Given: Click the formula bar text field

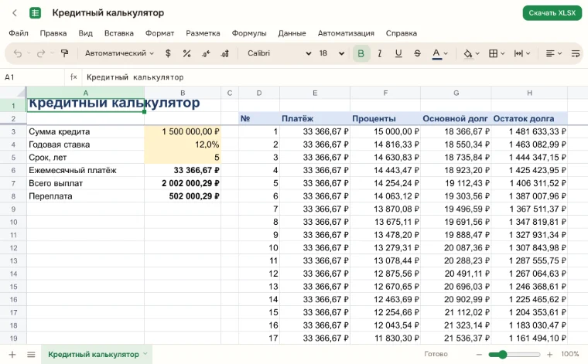Looking at the screenshot, I should click(333, 77).
